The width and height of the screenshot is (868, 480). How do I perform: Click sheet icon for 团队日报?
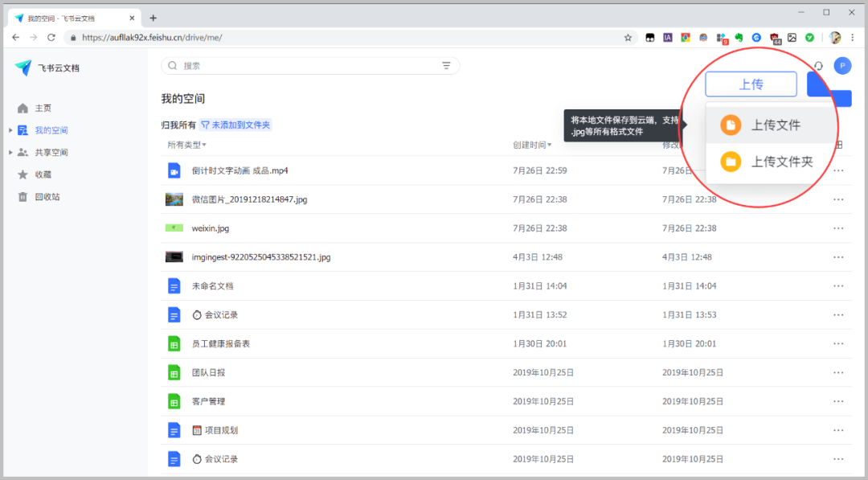click(174, 372)
